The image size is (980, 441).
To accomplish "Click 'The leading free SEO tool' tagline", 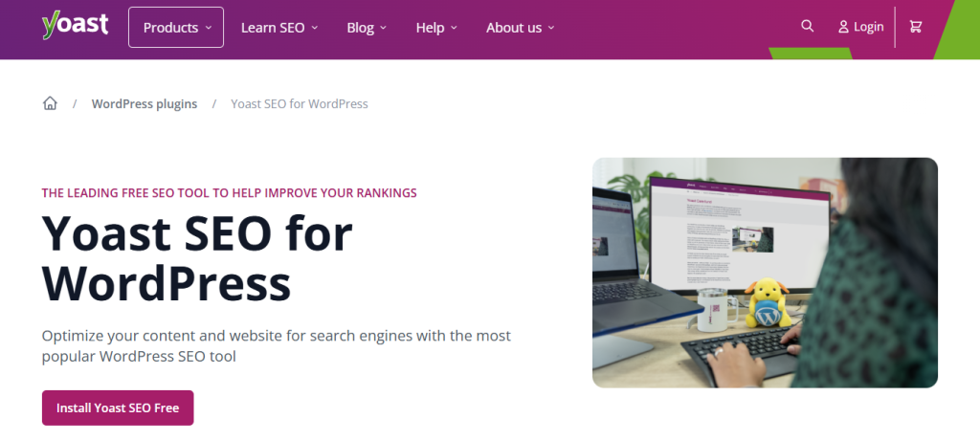I will [x=230, y=193].
